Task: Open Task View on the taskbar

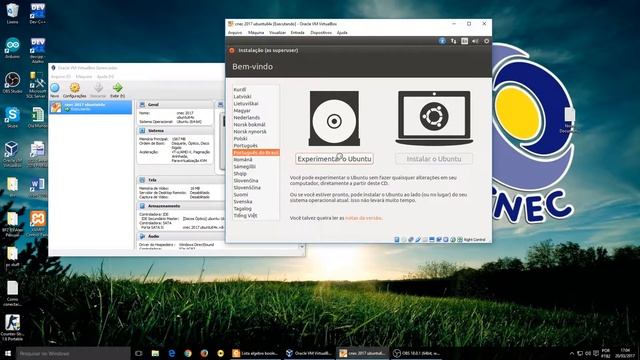Action: tap(138, 353)
